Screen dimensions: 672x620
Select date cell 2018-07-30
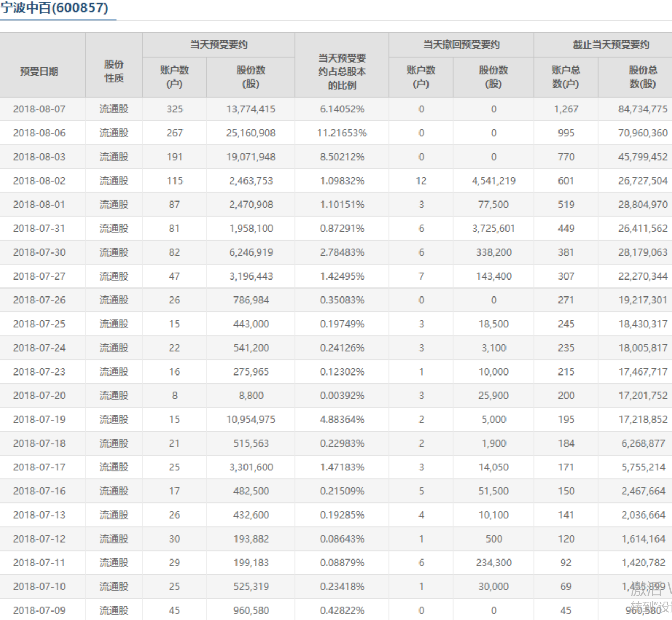pyautogui.click(x=39, y=252)
